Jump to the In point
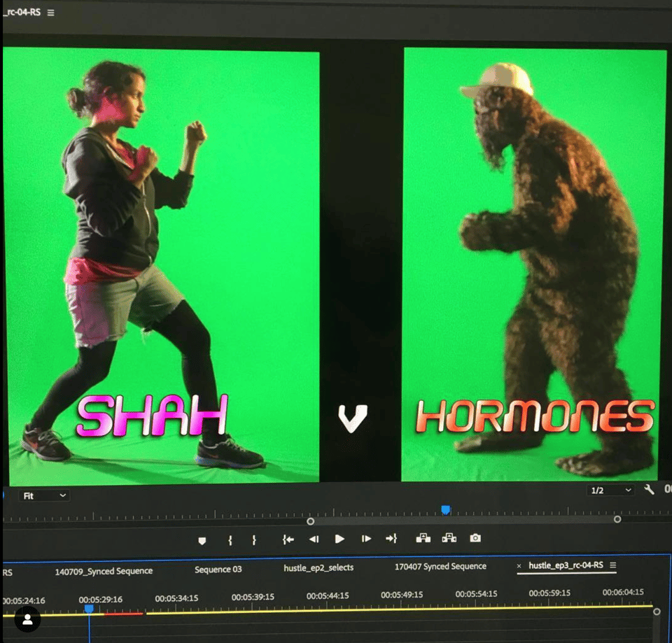 pyautogui.click(x=288, y=539)
